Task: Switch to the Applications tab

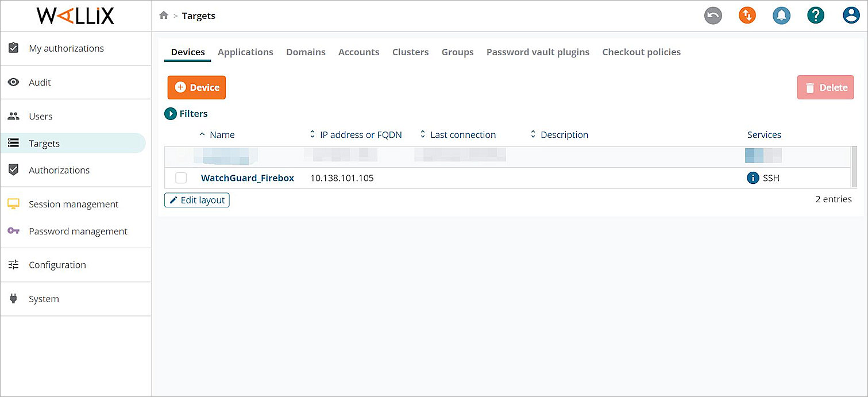Action: coord(245,52)
